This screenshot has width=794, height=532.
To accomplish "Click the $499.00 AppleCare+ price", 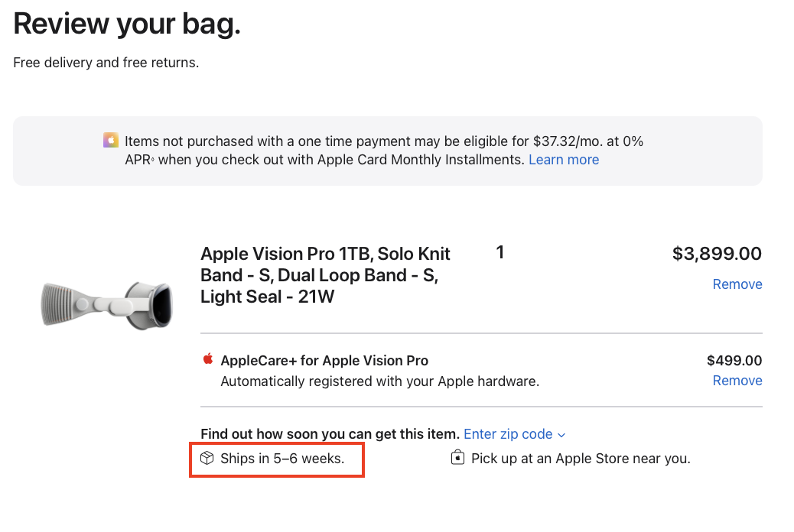I will coord(734,361).
